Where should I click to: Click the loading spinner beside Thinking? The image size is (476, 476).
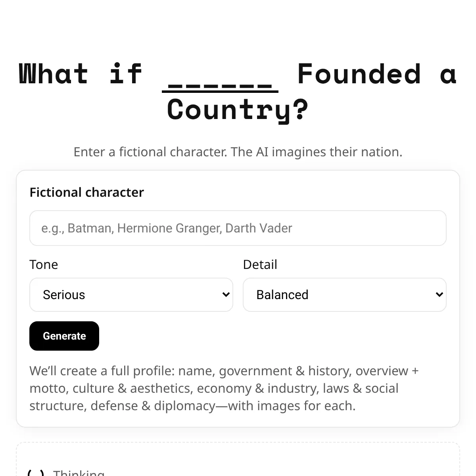coord(36,473)
